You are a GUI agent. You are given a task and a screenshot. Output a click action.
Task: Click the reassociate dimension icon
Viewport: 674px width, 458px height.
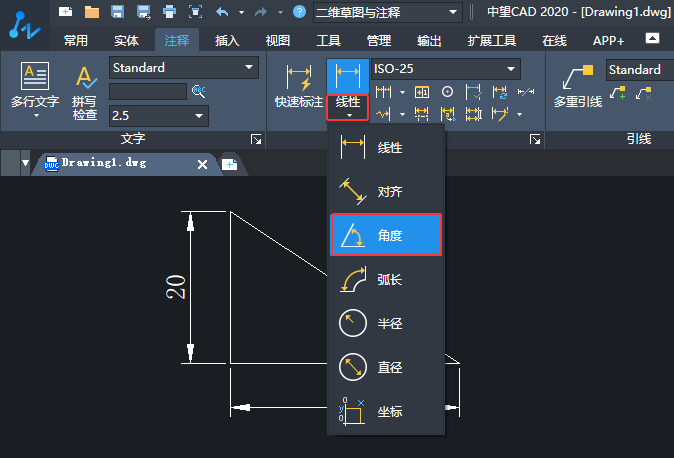pos(447,114)
